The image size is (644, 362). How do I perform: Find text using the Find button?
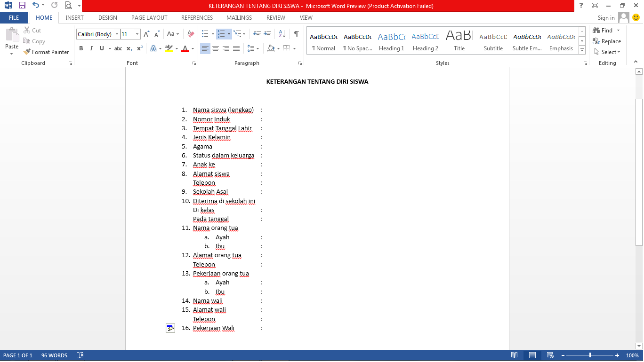pyautogui.click(x=603, y=31)
